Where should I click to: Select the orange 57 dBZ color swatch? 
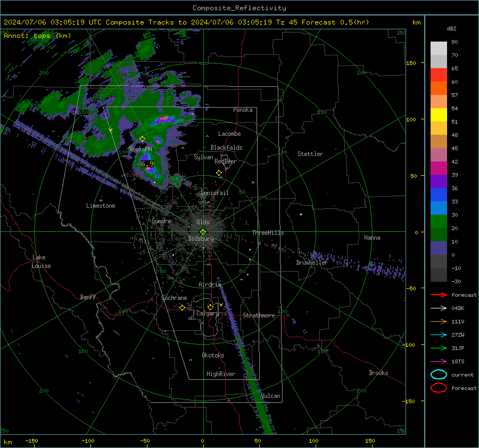click(x=439, y=88)
